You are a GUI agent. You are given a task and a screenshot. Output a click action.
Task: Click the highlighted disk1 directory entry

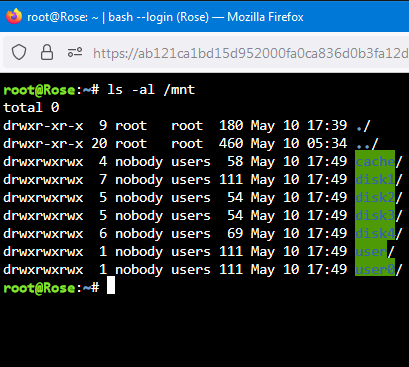point(375,180)
